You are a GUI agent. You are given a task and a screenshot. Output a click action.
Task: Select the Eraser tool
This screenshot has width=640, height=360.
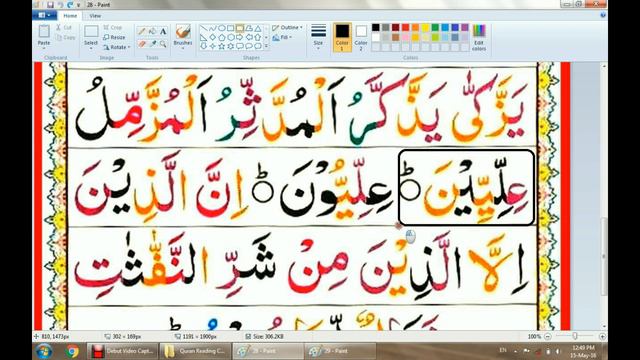142,44
